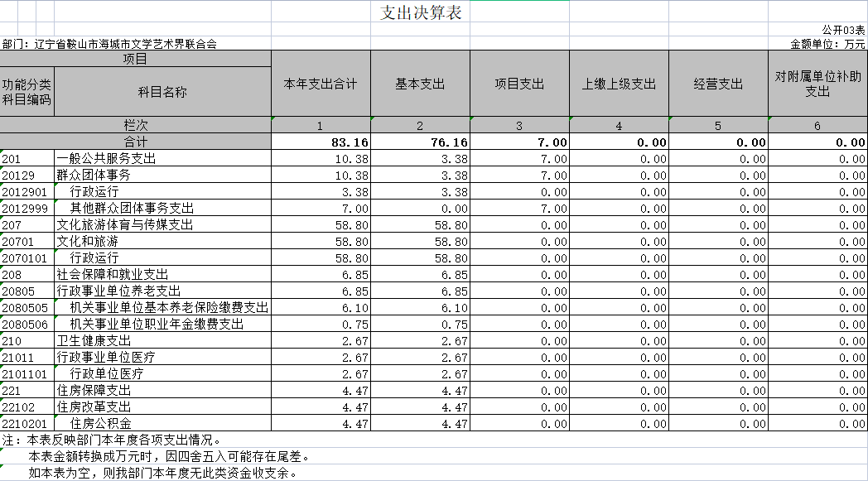The height and width of the screenshot is (481, 868).
Task: Select the 科目名称 header cell
Action: coord(162,92)
